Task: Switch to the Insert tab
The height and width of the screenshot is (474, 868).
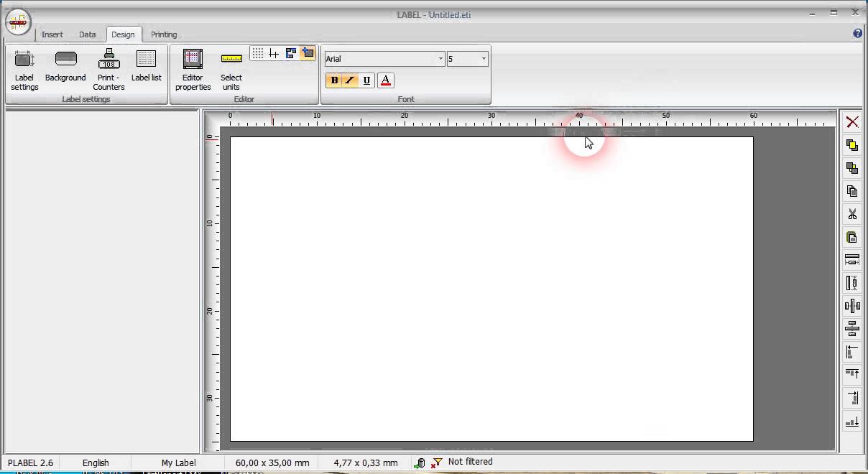Action: tap(52, 34)
